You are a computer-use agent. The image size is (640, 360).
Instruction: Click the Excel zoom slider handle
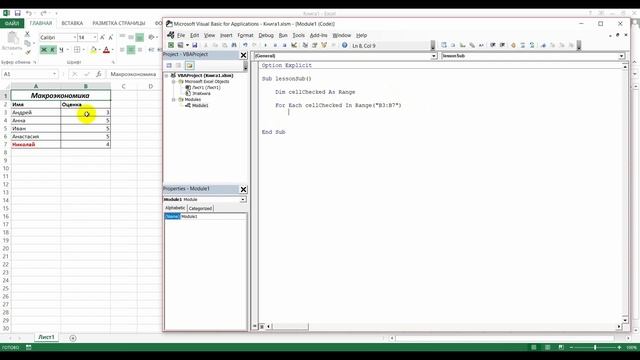tap(595, 347)
